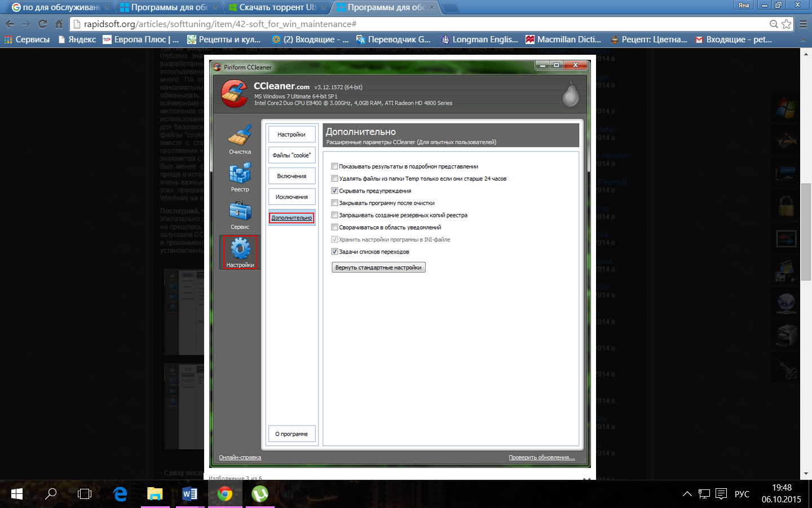812x508 pixels.
Task: Expand hidden system tray icons chevron
Action: click(x=687, y=494)
